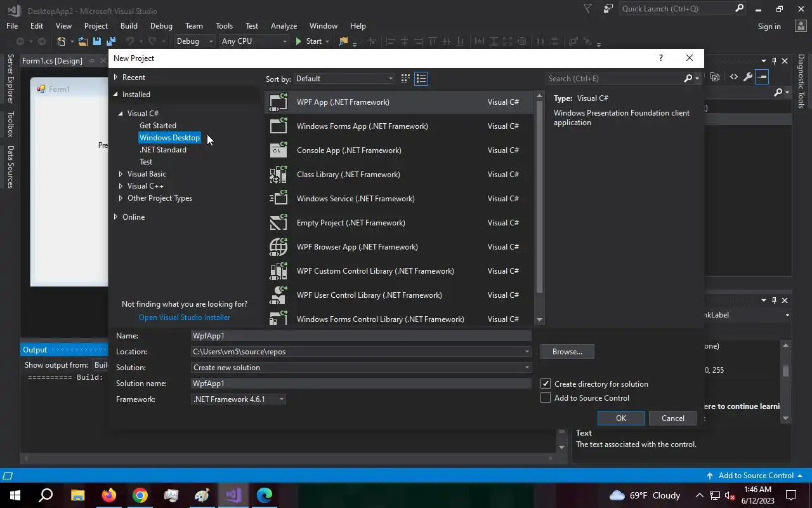Click the Cancel button
The height and width of the screenshot is (508, 812).
pyautogui.click(x=673, y=418)
